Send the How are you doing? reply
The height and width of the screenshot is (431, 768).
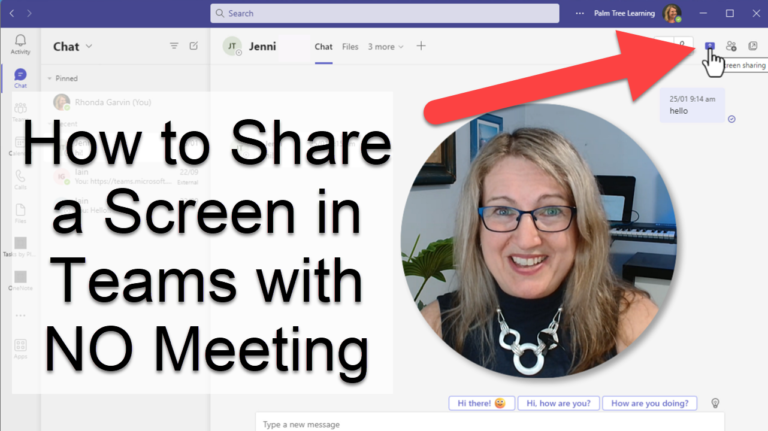649,403
